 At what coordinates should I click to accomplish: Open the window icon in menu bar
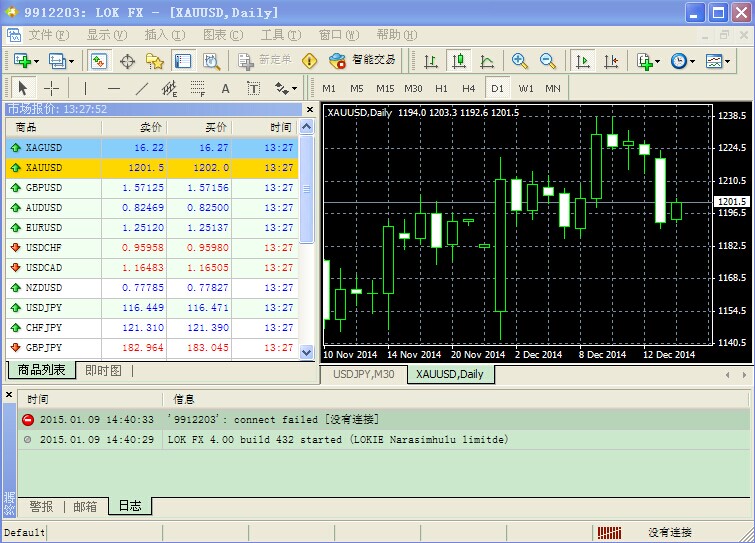click(x=13, y=35)
